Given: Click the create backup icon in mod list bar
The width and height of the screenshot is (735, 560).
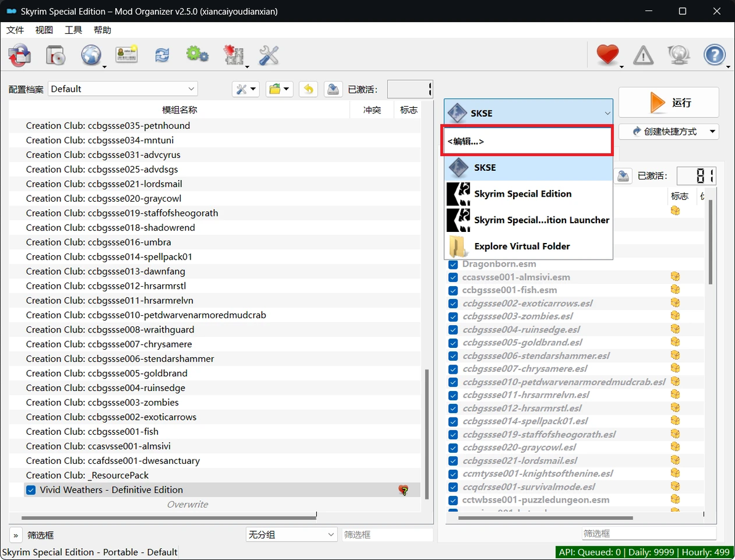Looking at the screenshot, I should tap(333, 89).
